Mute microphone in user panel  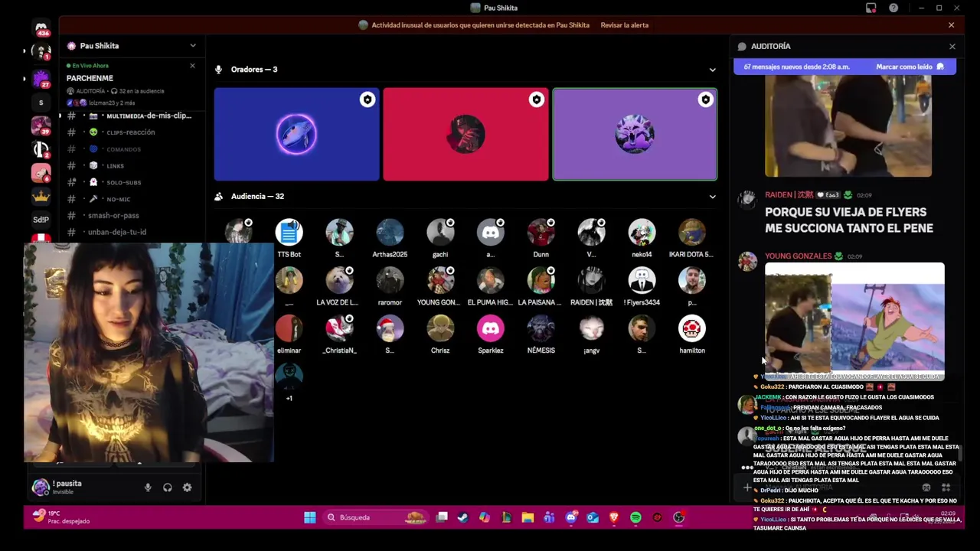(148, 487)
